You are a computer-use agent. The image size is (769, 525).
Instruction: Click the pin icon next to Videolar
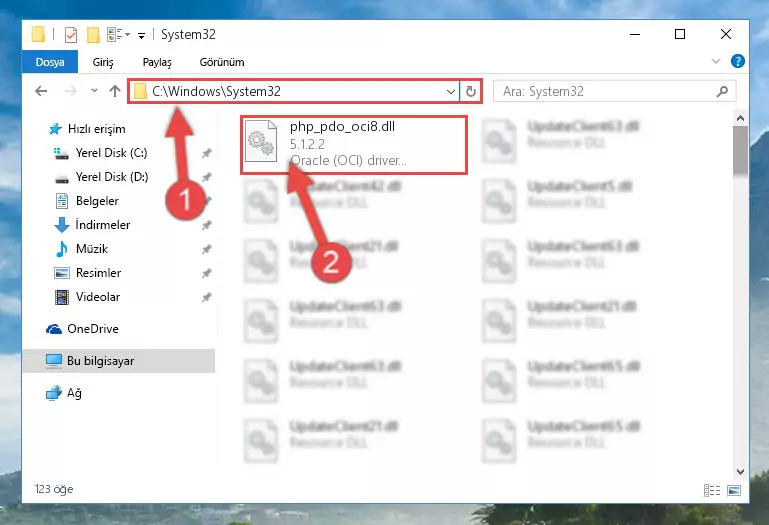coord(206,297)
